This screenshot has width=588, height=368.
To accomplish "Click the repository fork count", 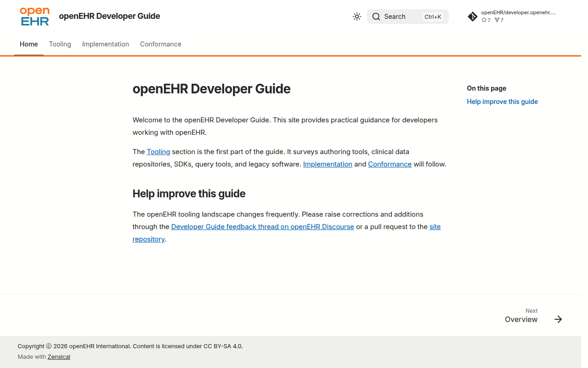I will pyautogui.click(x=499, y=20).
